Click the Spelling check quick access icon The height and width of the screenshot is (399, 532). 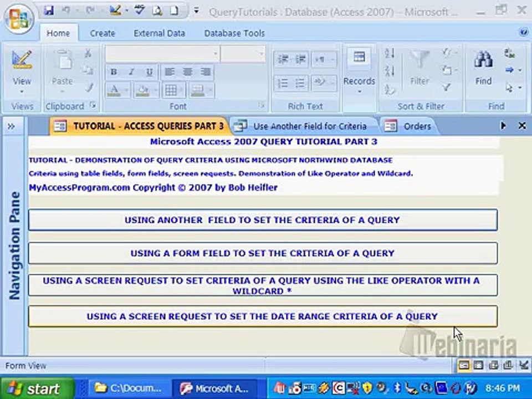click(139, 11)
